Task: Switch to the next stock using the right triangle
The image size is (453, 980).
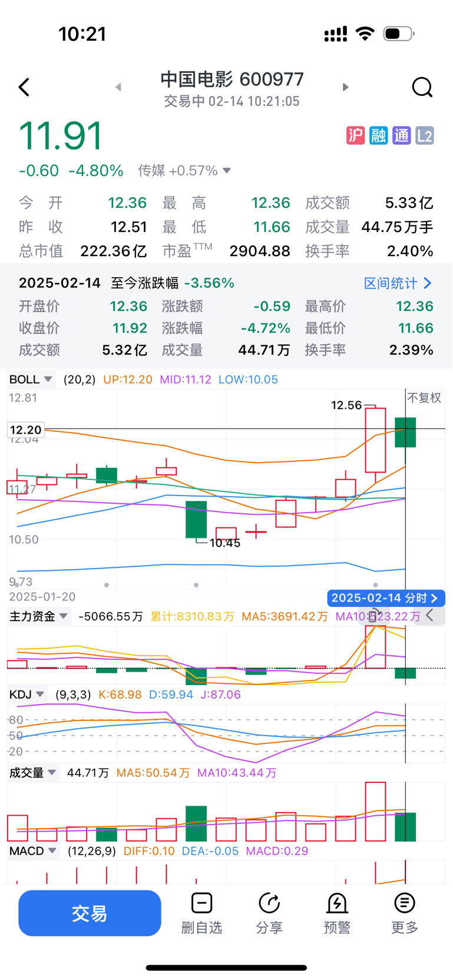Action: point(345,87)
